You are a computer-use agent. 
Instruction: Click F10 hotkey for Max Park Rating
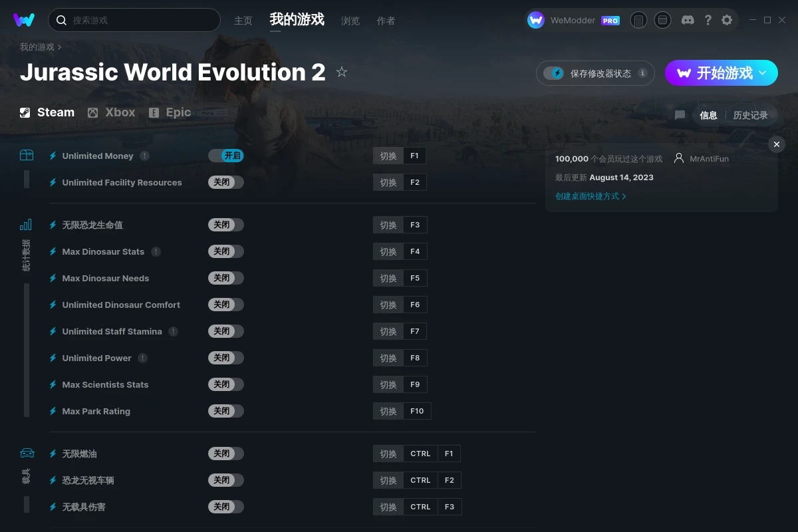point(417,411)
